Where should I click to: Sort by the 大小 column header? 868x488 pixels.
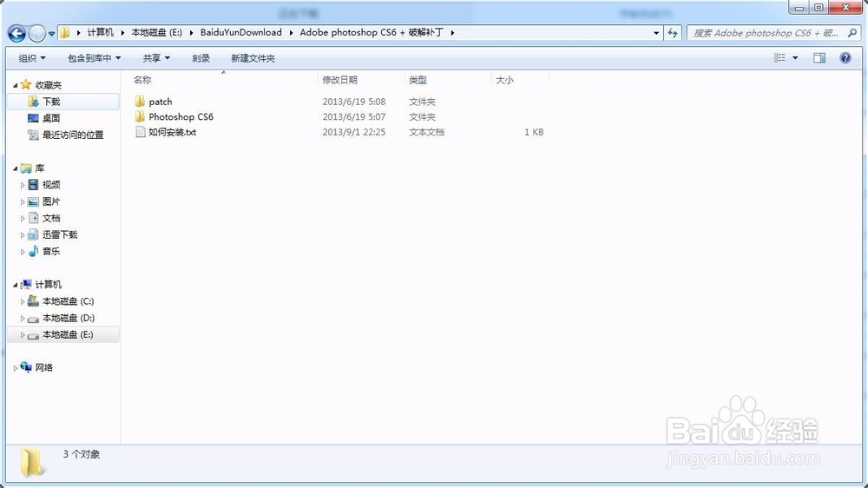(504, 80)
